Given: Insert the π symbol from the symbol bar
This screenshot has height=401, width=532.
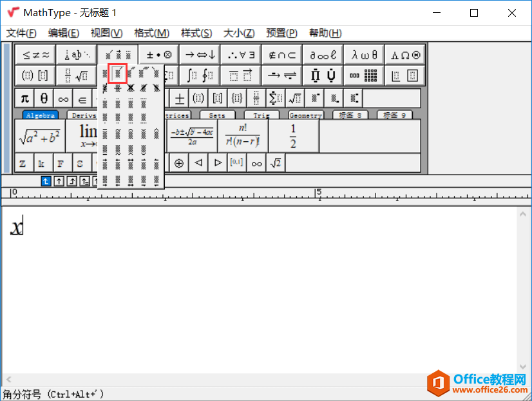Looking at the screenshot, I should [23, 98].
